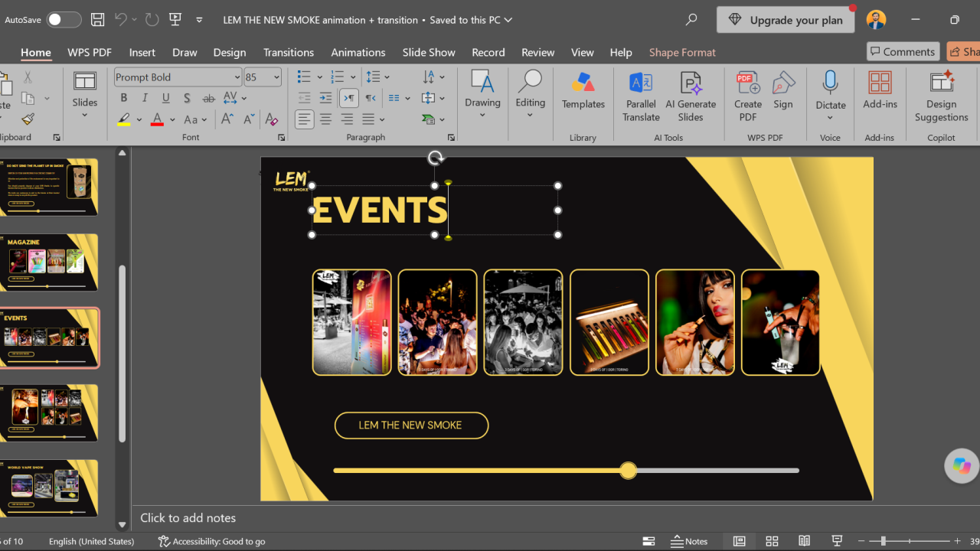The image size is (980, 551).
Task: Open the WPS PDF tab
Action: [90, 52]
